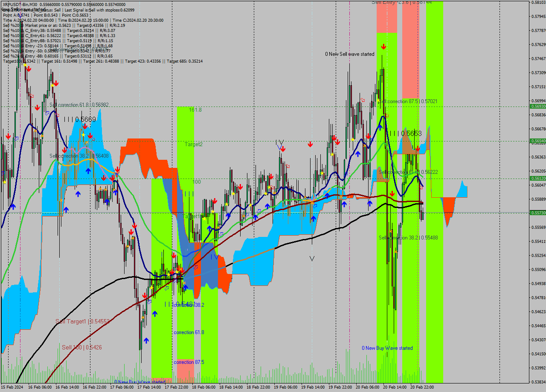Click the '19 Feb 06:00' time axis label
The image size is (546, 392).
(285, 387)
